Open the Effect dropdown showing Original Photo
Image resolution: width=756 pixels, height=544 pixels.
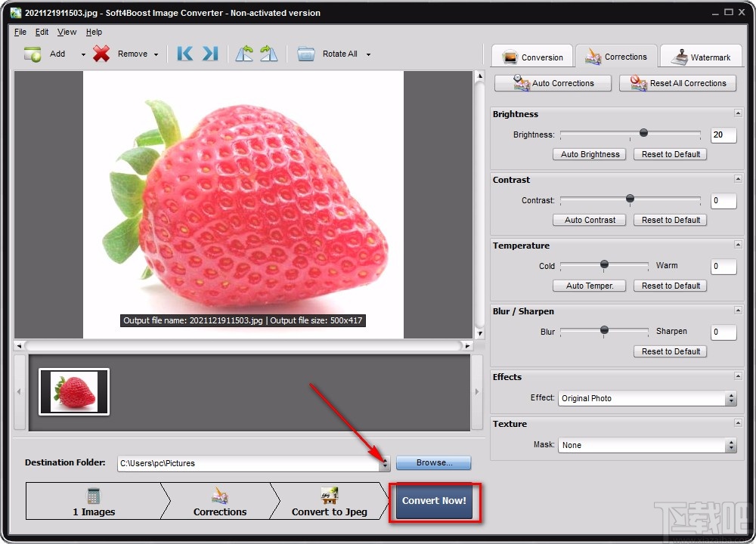(x=647, y=398)
